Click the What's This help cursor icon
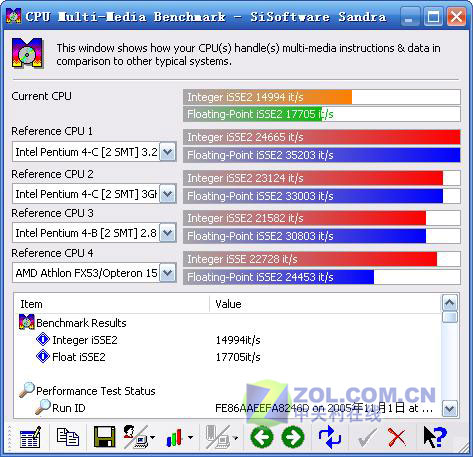 (434, 437)
